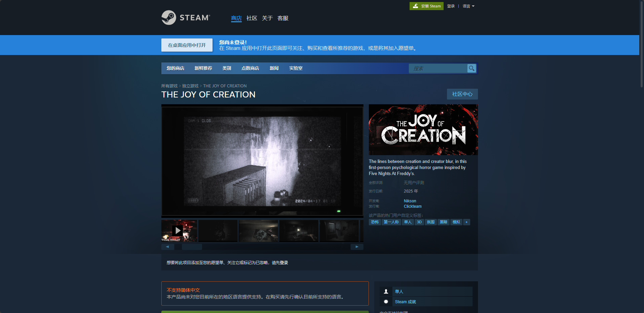
Task: Click 在桌面应用中打开 button
Action: pyautogui.click(x=187, y=45)
